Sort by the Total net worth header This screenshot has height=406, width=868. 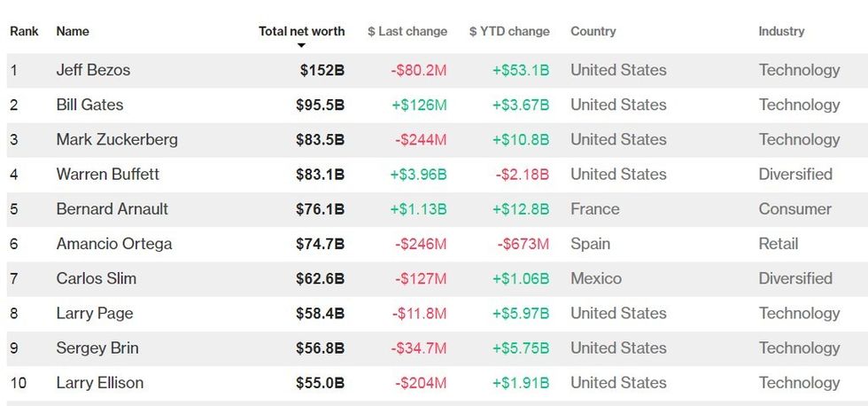click(301, 31)
